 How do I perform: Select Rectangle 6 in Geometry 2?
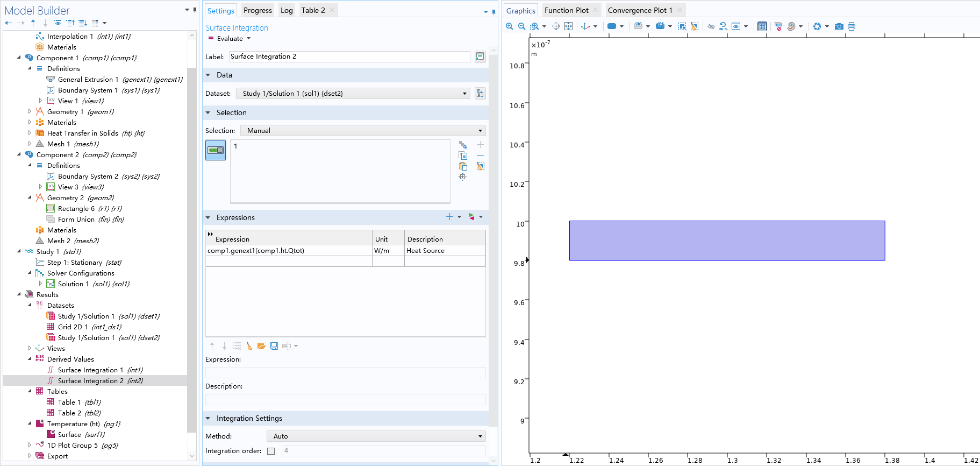(x=76, y=208)
